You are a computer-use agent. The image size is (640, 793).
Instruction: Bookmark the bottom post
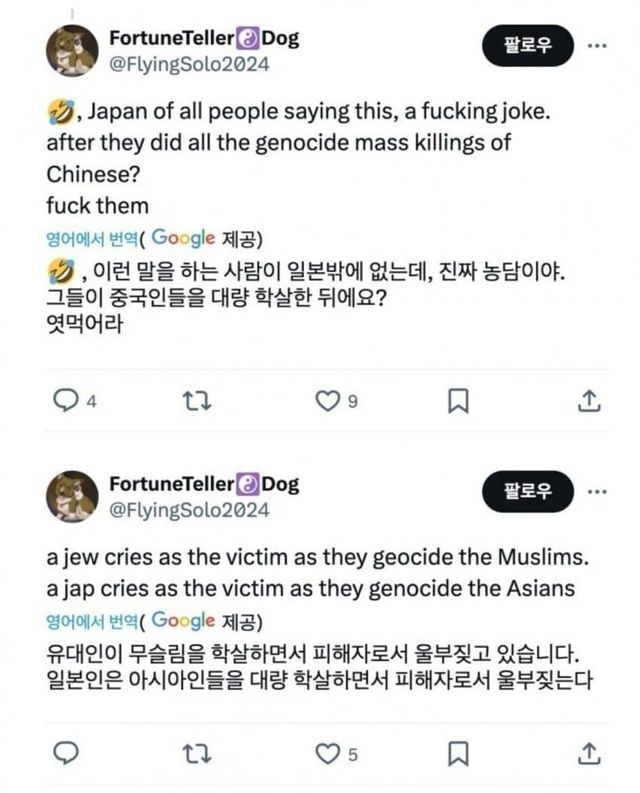tap(457, 752)
